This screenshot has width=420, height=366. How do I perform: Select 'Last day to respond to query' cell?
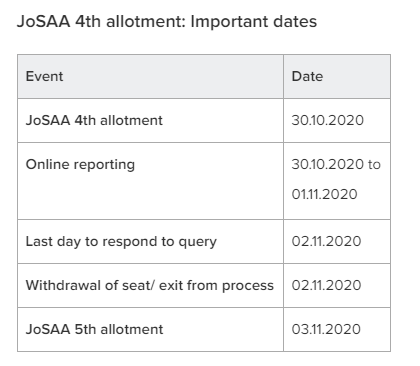coord(150,241)
